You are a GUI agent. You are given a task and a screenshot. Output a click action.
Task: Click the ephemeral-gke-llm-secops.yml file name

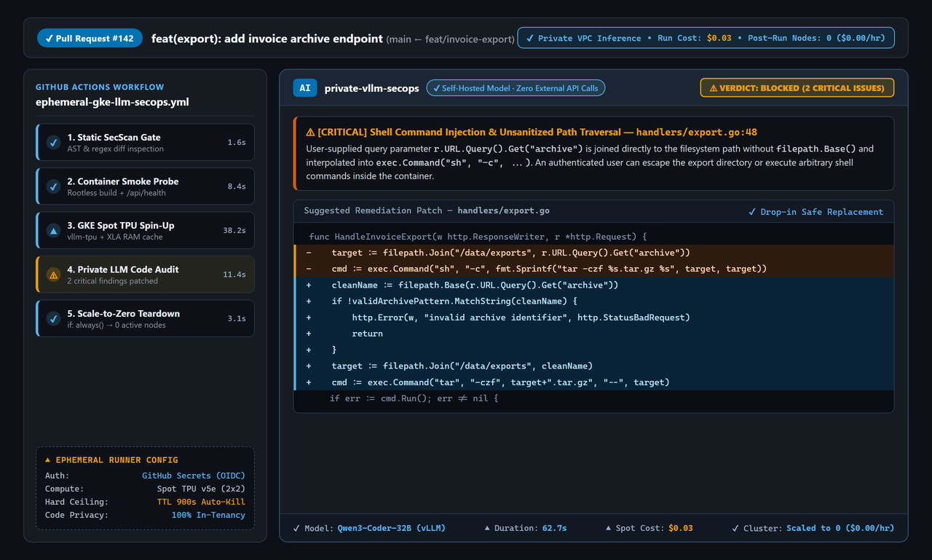(x=112, y=102)
